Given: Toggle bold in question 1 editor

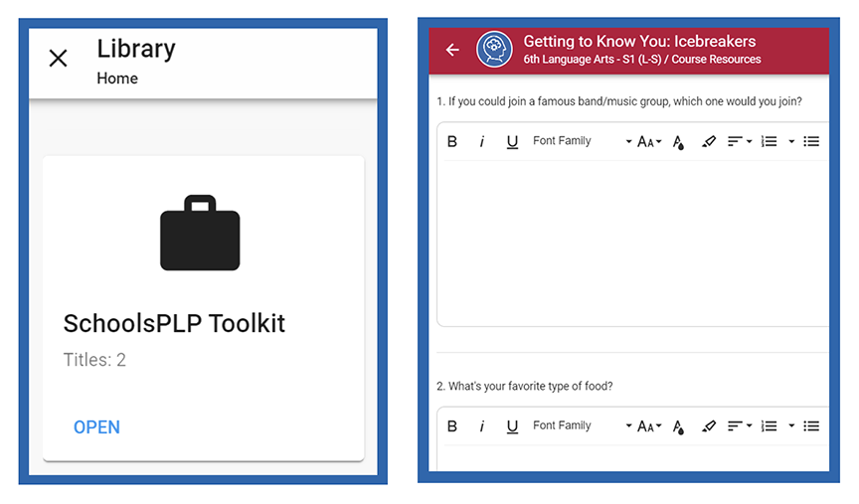Looking at the screenshot, I should coord(452,142).
